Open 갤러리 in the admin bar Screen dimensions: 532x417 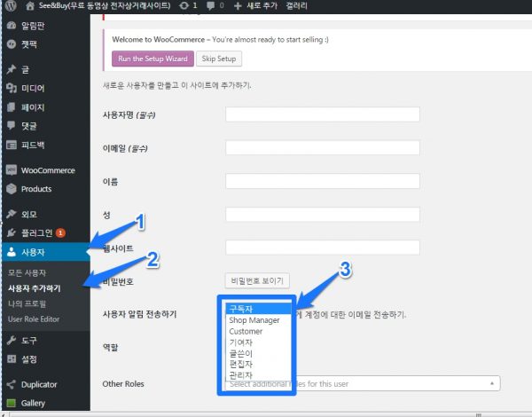[x=296, y=6]
